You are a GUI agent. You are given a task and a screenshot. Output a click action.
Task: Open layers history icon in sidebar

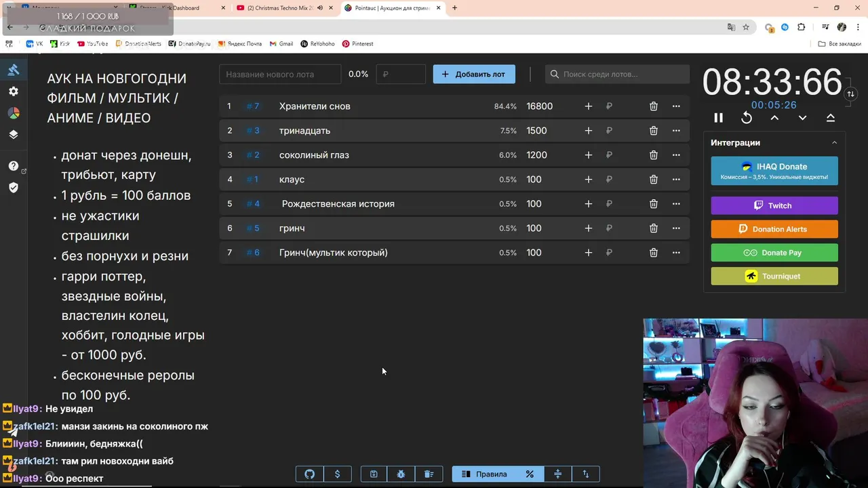[14, 134]
